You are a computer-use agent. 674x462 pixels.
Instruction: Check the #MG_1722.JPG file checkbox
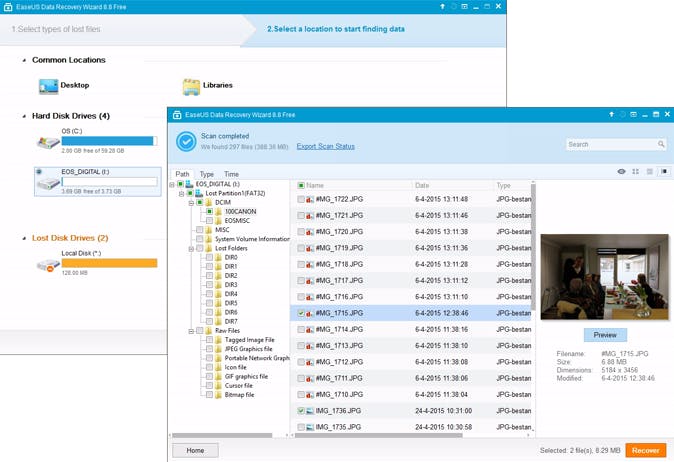coord(301,199)
